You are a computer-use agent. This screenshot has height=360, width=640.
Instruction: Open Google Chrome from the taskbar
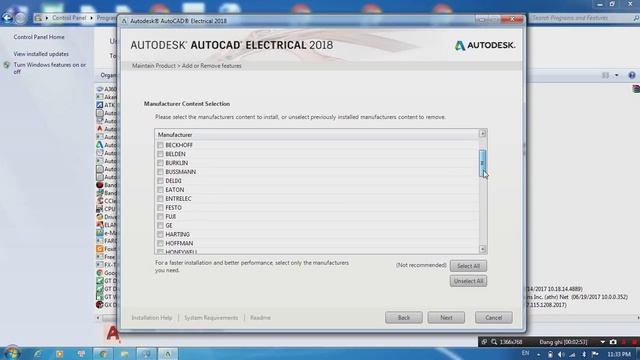(x=103, y=354)
